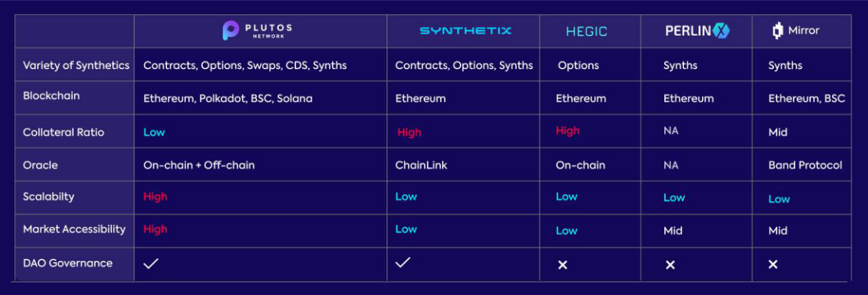Screen dimensions: 868x295
Task: Click the PerlinX DAO Governance cross
Action: [x=670, y=265]
